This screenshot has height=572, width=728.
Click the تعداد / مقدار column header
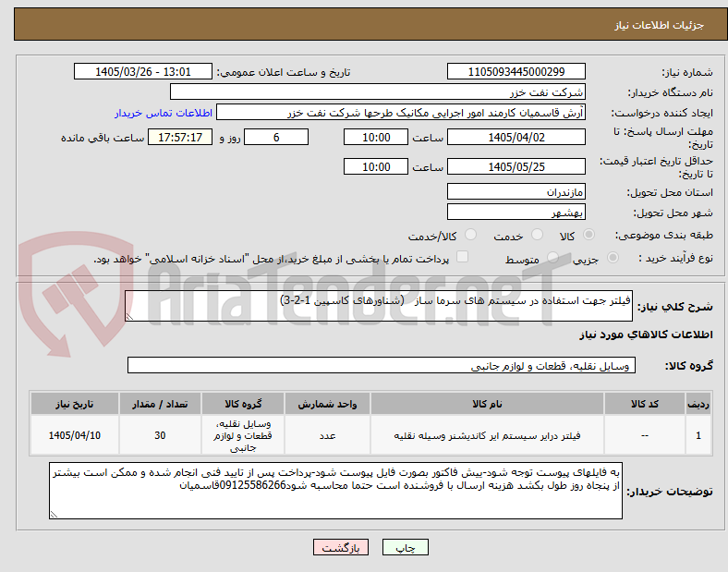[x=160, y=404]
